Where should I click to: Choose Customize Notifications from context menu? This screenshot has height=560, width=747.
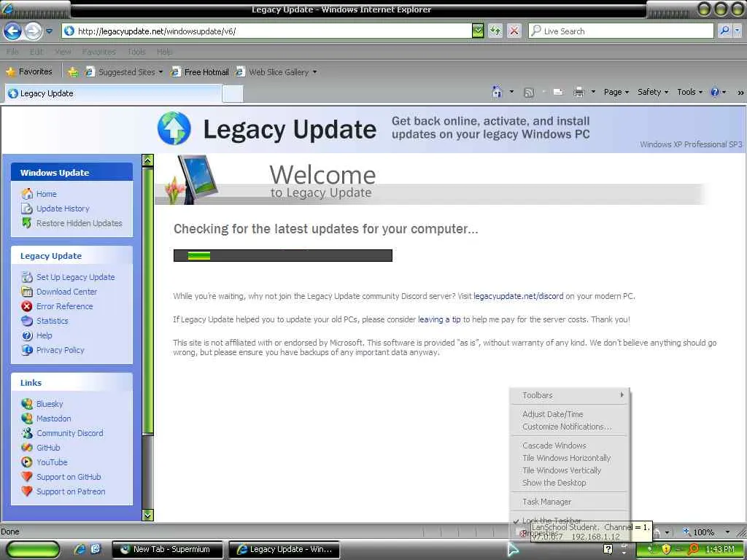point(570,427)
